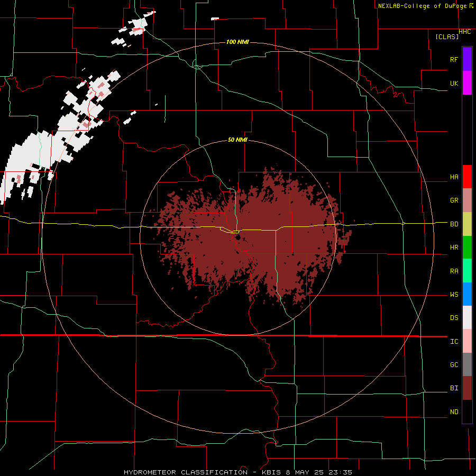Click the HA red legend swatch

click(x=467, y=177)
